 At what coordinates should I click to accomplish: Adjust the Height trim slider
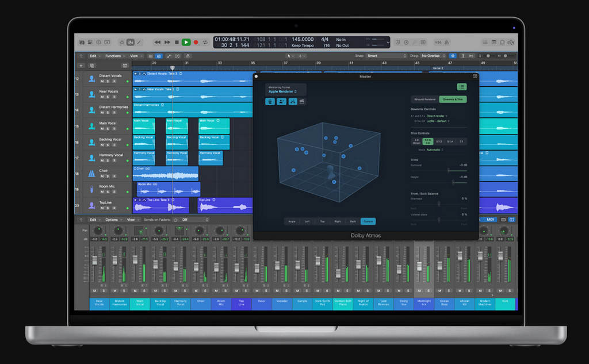[x=453, y=182]
